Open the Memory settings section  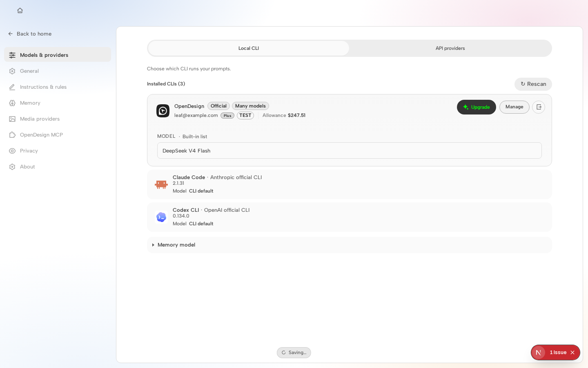coord(58,103)
